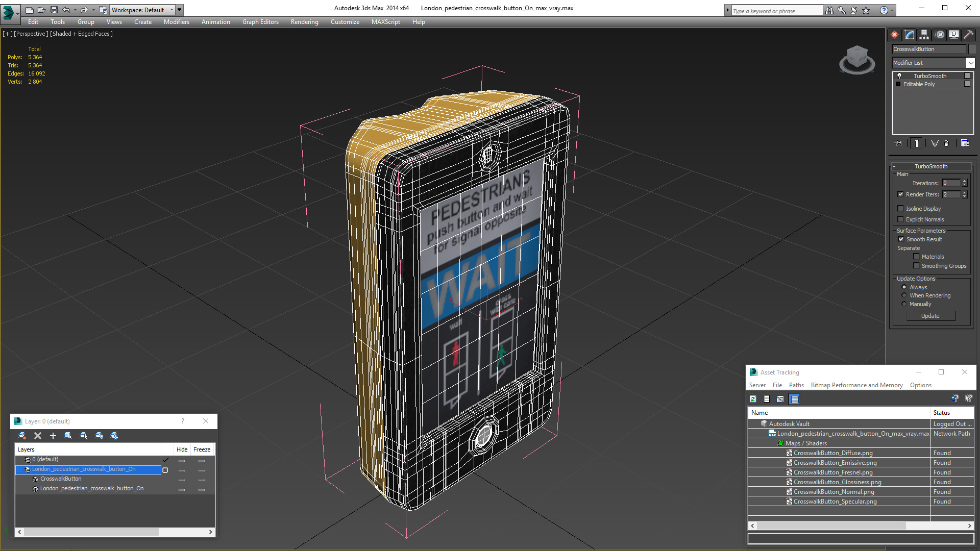
Task: Click Remove Modifier from stack icon
Action: tap(947, 143)
